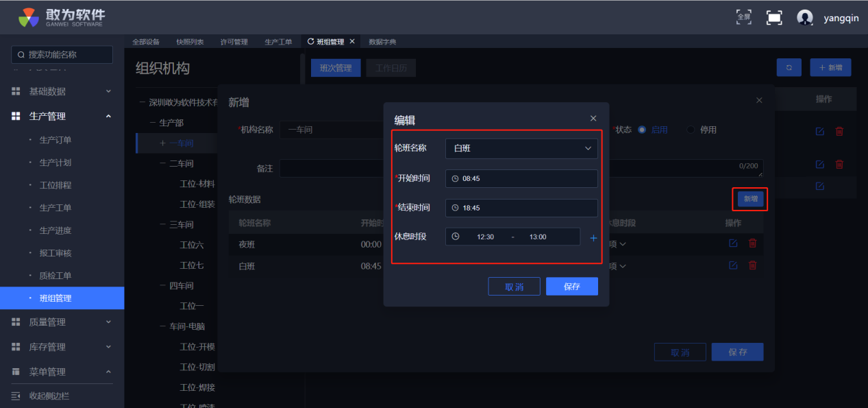
Task: Select 工位-材料 in the organization tree
Action: pos(197,184)
